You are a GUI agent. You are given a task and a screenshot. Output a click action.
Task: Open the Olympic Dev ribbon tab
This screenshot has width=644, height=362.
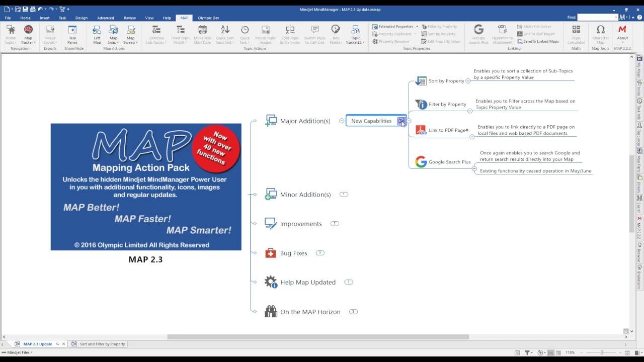coord(208,18)
